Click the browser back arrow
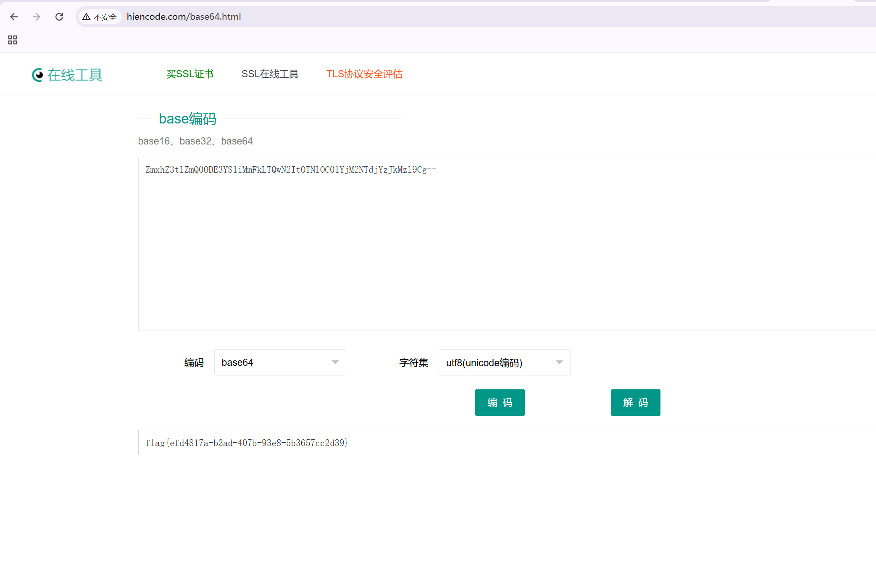This screenshot has width=876, height=588. pyautogui.click(x=14, y=17)
